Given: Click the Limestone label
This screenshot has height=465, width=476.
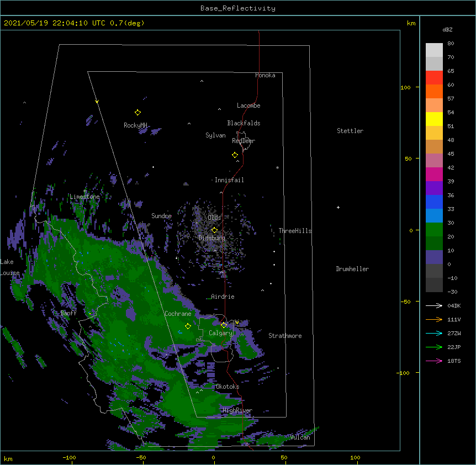Looking at the screenshot, I should coord(84,197).
